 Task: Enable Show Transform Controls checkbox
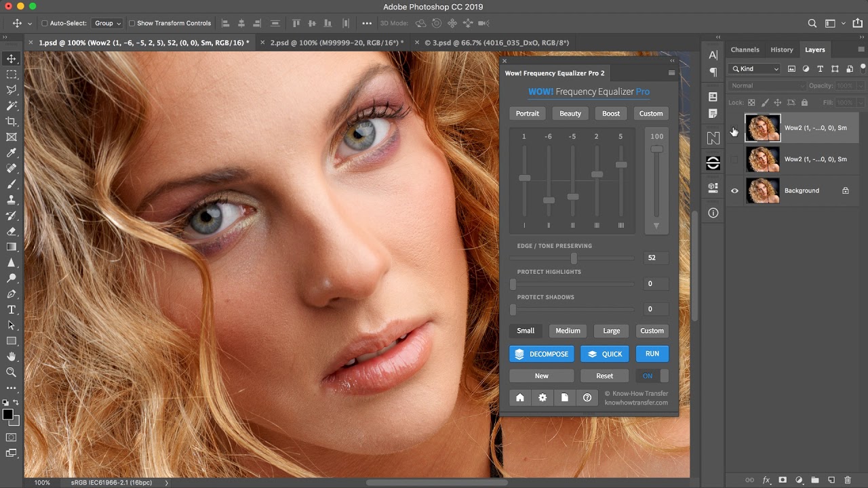(132, 23)
